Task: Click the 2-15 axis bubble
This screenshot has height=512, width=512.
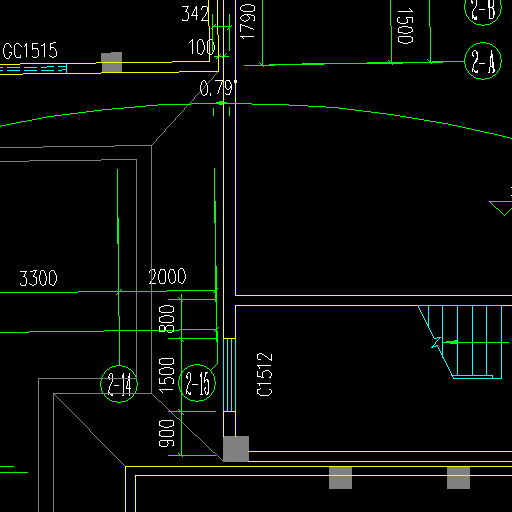Action: (197, 383)
